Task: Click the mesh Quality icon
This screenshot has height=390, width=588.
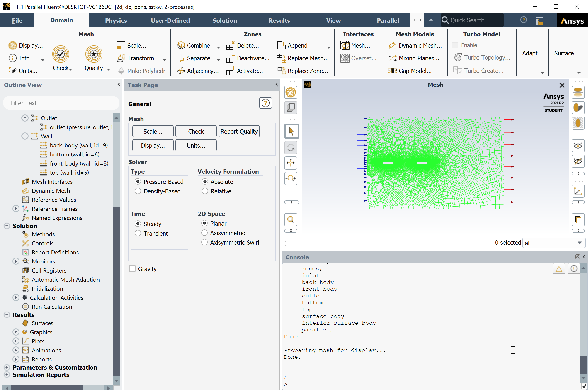Action: pyautogui.click(x=94, y=54)
